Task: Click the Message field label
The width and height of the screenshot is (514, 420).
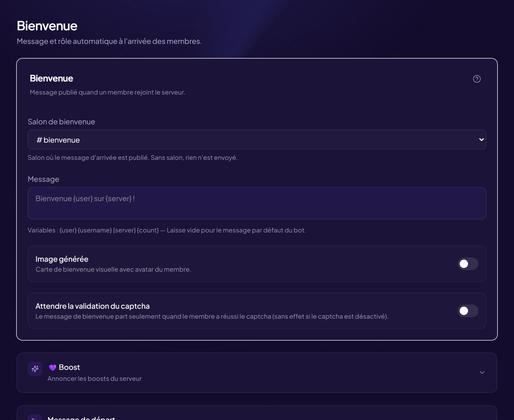Action: point(43,179)
